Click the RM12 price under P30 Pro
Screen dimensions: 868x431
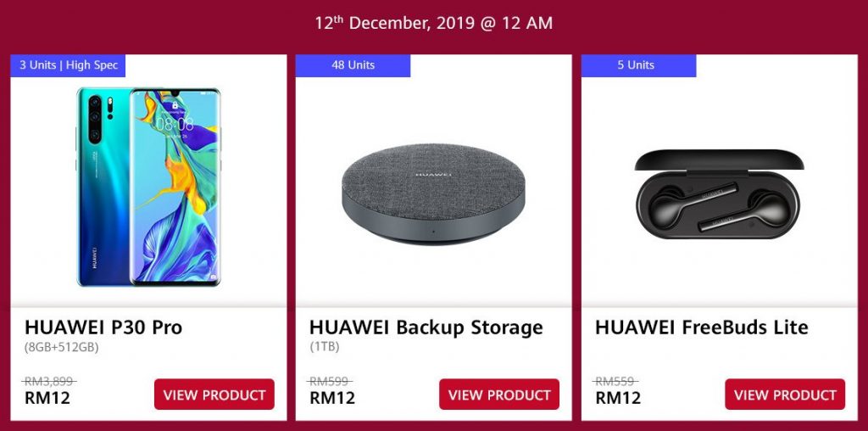(x=47, y=398)
